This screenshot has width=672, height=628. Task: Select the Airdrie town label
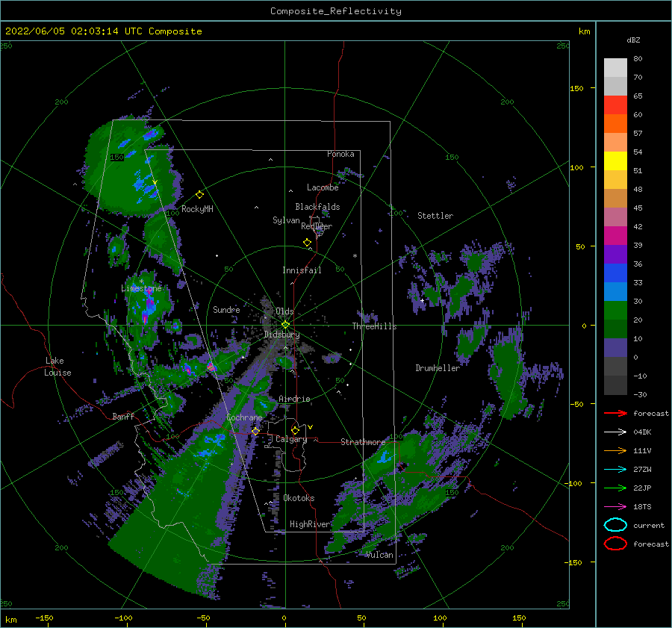[x=294, y=399]
